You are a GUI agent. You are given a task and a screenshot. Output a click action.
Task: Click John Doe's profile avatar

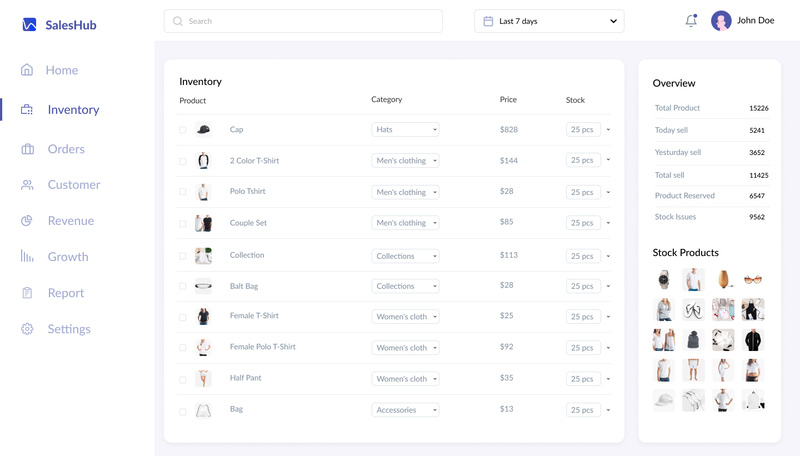pos(721,21)
